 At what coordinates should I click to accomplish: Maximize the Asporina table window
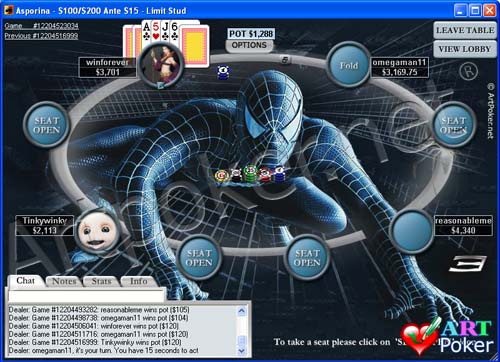pos(475,10)
